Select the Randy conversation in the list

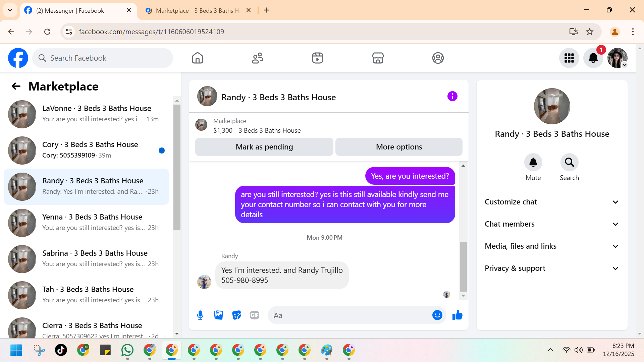point(87,187)
